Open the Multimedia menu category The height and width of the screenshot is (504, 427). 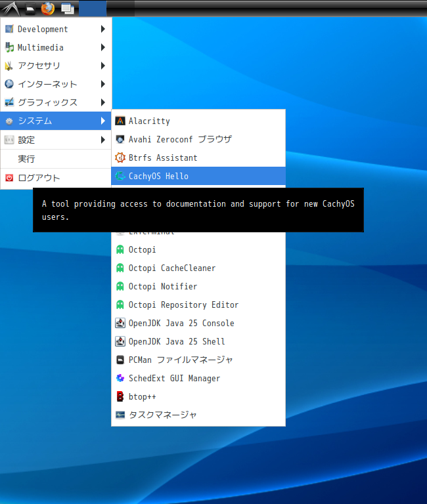point(56,47)
